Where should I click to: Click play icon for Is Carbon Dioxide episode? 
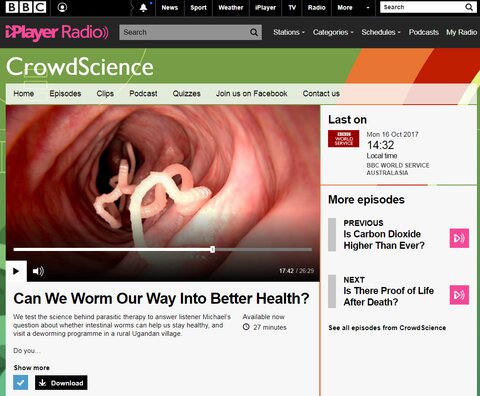pyautogui.click(x=459, y=238)
